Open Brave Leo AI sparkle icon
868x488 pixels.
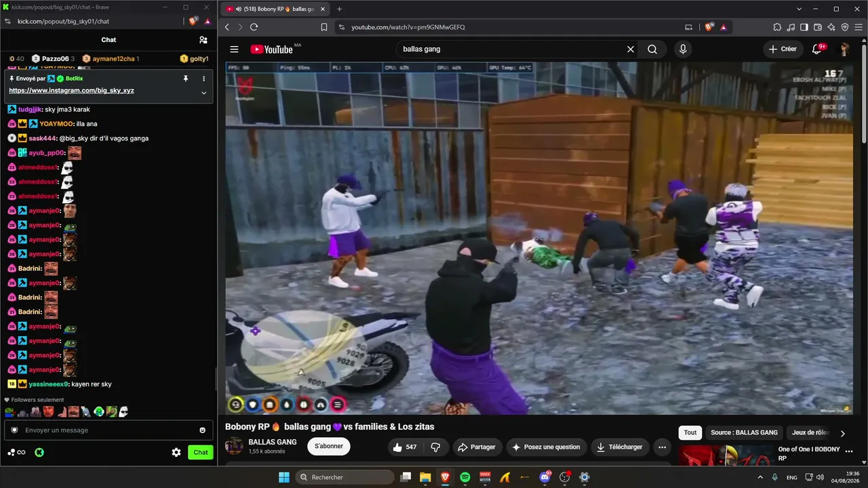(831, 27)
